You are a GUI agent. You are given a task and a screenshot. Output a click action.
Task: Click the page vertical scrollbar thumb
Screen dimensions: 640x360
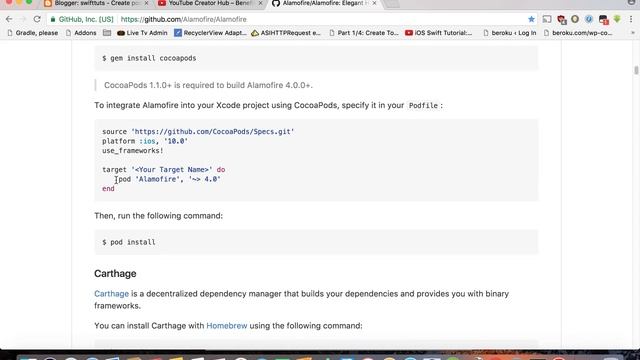click(636, 70)
